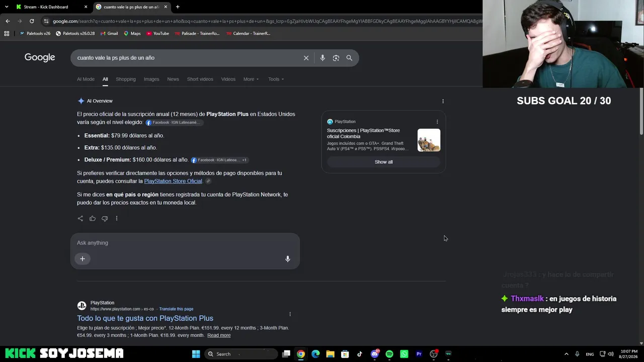Image resolution: width=644 pixels, height=362 pixels.
Task: Submit the search with the magnifier icon
Action: pos(349,58)
